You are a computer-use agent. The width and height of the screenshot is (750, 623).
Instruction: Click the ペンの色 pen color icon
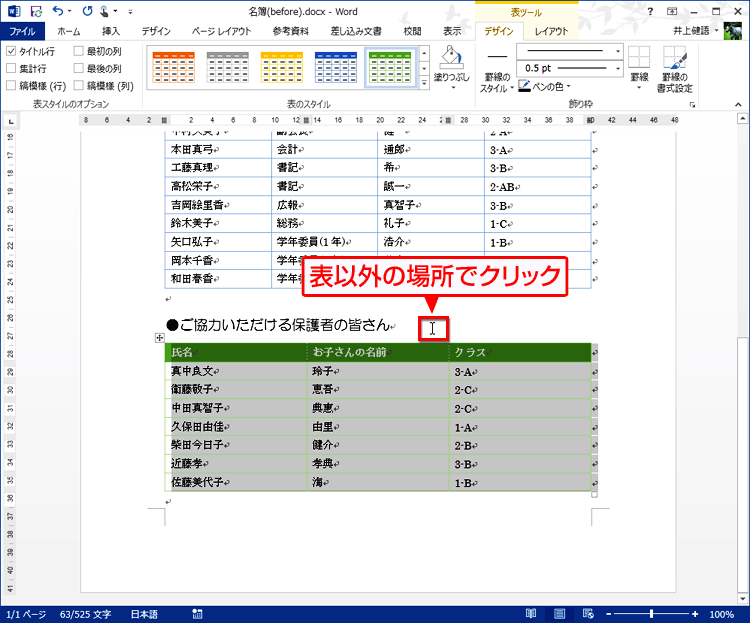524,86
